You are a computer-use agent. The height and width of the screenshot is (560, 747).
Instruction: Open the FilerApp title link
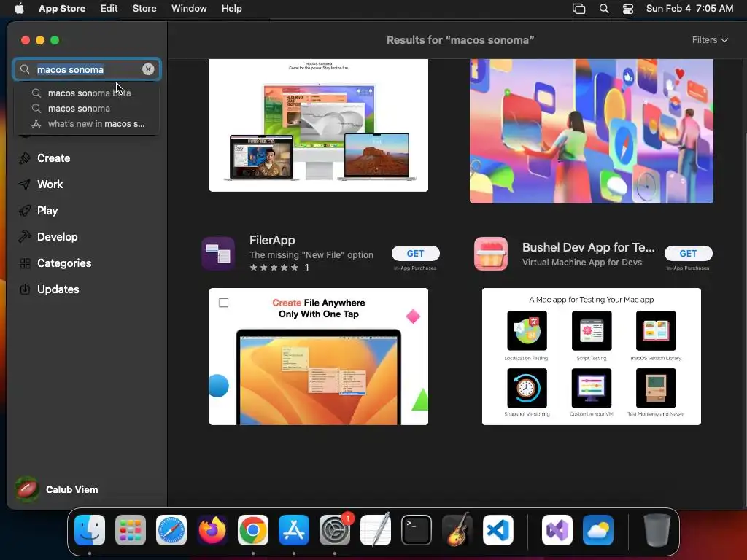coord(272,240)
